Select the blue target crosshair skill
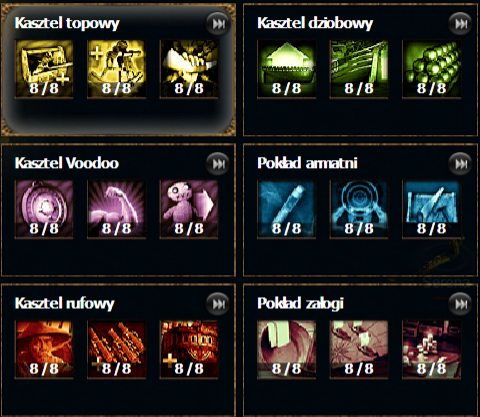 coord(359,209)
